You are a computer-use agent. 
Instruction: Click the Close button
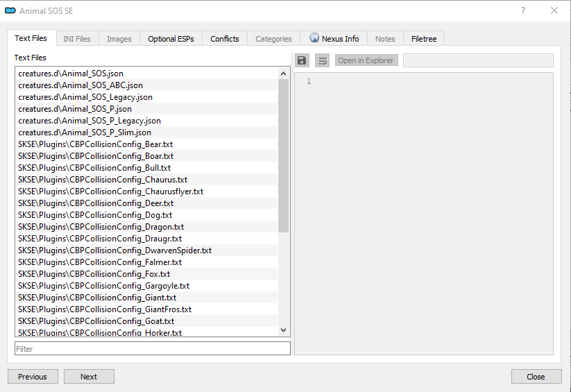click(x=536, y=377)
